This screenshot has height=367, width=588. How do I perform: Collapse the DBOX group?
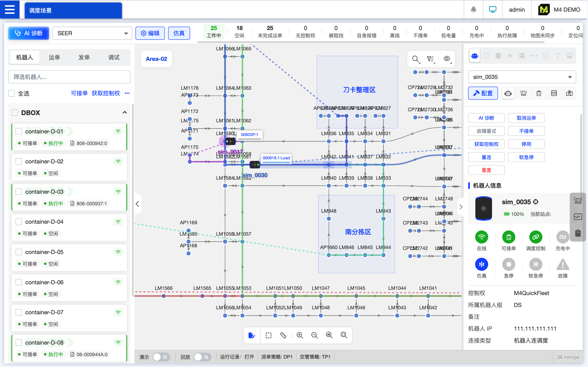tap(125, 113)
